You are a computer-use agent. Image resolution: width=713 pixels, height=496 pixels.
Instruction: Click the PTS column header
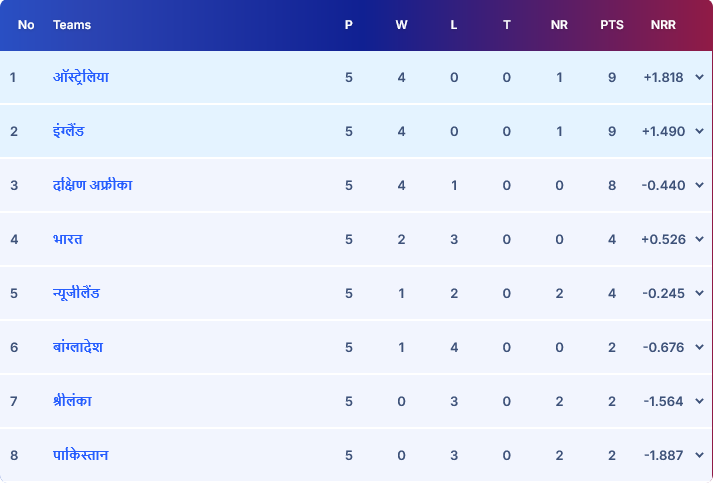click(x=612, y=25)
